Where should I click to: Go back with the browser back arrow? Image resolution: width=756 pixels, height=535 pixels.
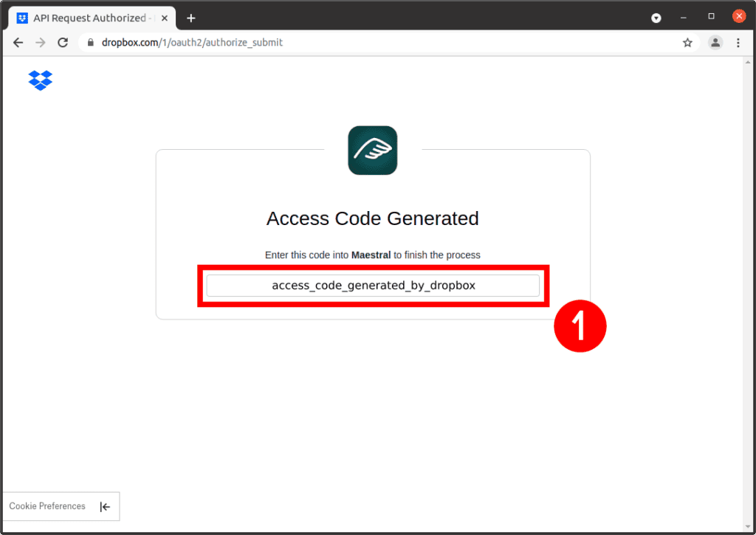click(x=18, y=42)
